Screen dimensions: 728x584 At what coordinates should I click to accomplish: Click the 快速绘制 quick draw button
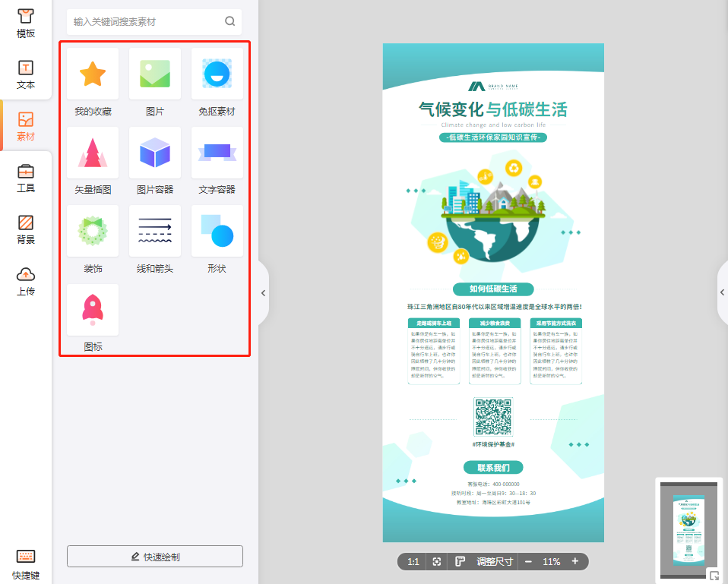pos(154,556)
